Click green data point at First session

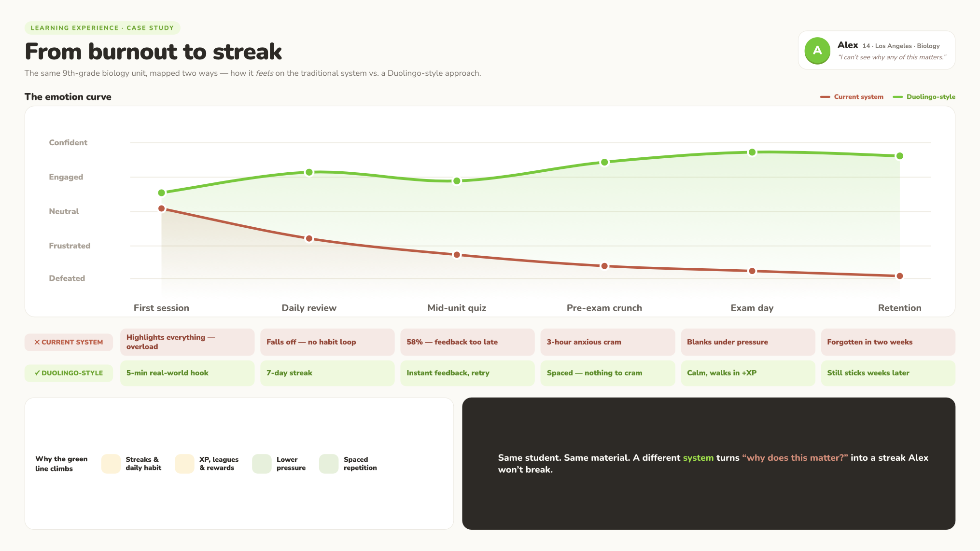click(162, 193)
